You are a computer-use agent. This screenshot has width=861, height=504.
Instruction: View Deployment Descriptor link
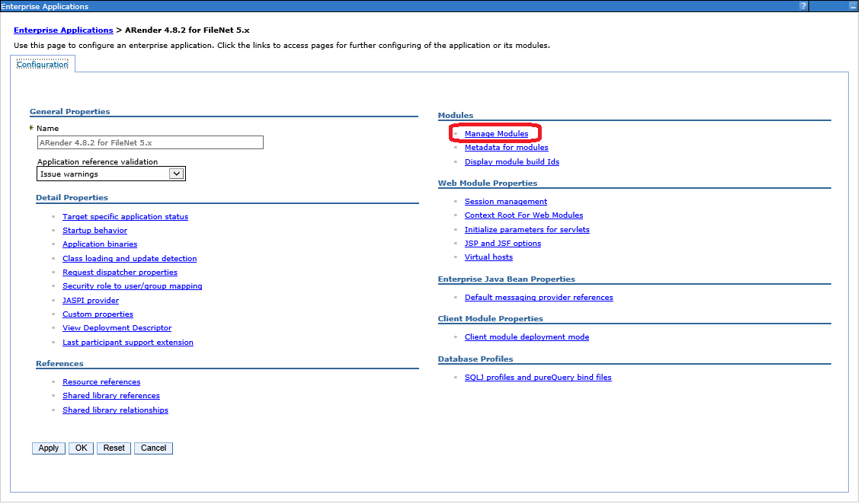[x=117, y=328]
